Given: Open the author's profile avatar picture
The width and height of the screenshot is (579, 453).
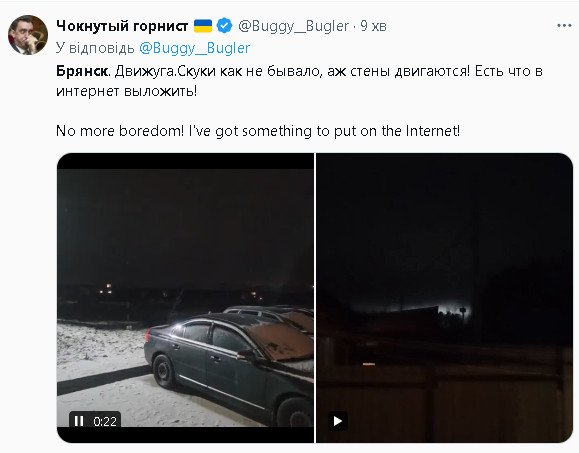Looking at the screenshot, I should 28,35.
